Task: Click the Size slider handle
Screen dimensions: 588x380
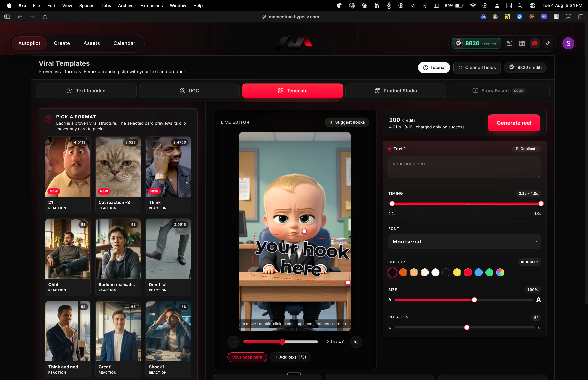Action: tap(474, 300)
